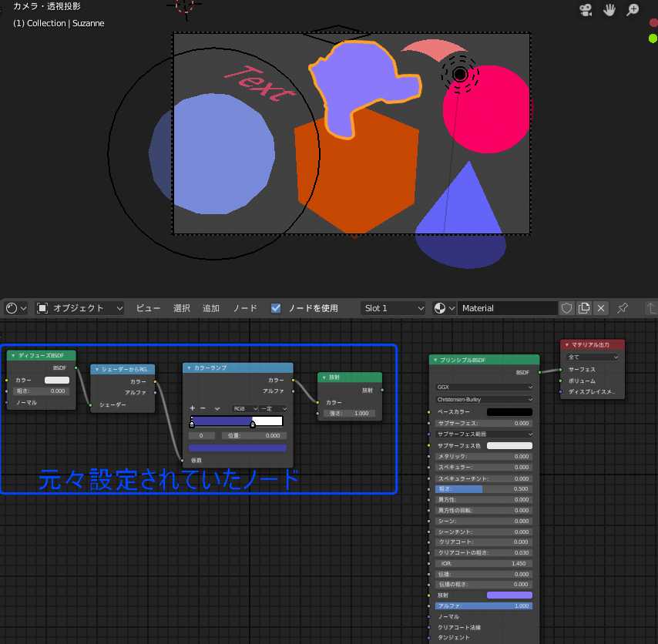The image size is (658, 644).
Task: Duplicate the material with the new-copy icon
Action: (584, 308)
